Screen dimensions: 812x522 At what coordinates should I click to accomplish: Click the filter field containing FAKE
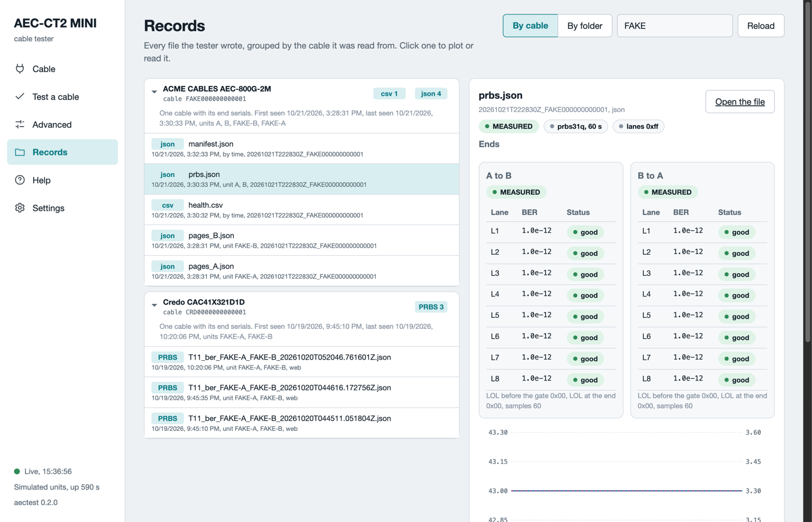(x=675, y=26)
